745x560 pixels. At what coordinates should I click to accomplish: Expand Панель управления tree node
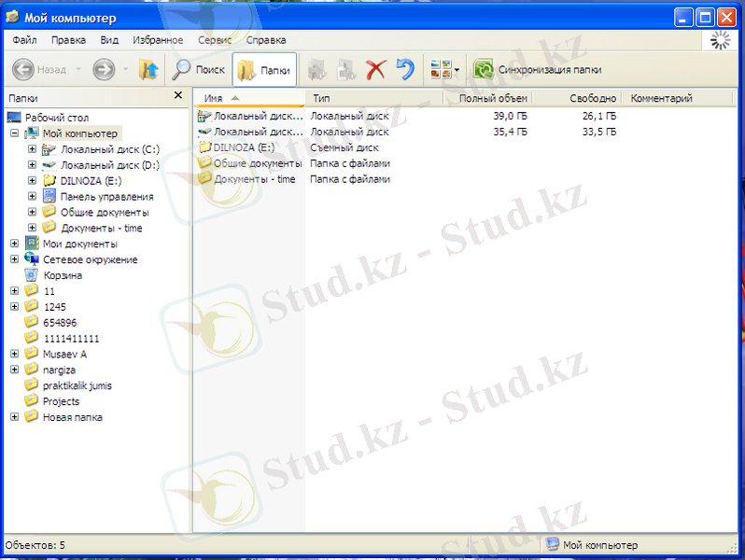[x=32, y=196]
